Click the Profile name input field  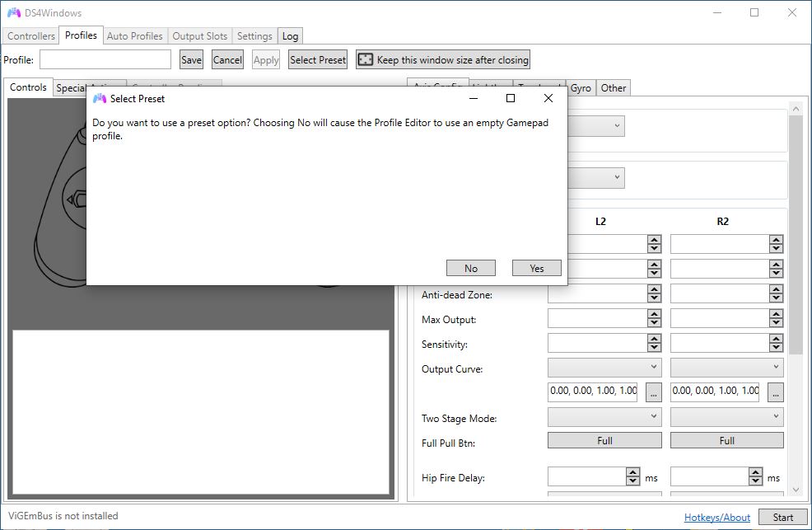click(105, 59)
